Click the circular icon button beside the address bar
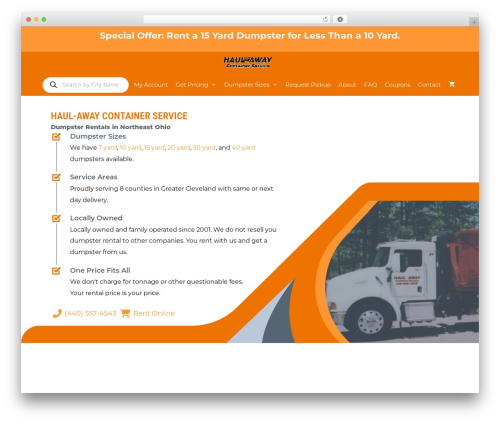 (x=340, y=19)
